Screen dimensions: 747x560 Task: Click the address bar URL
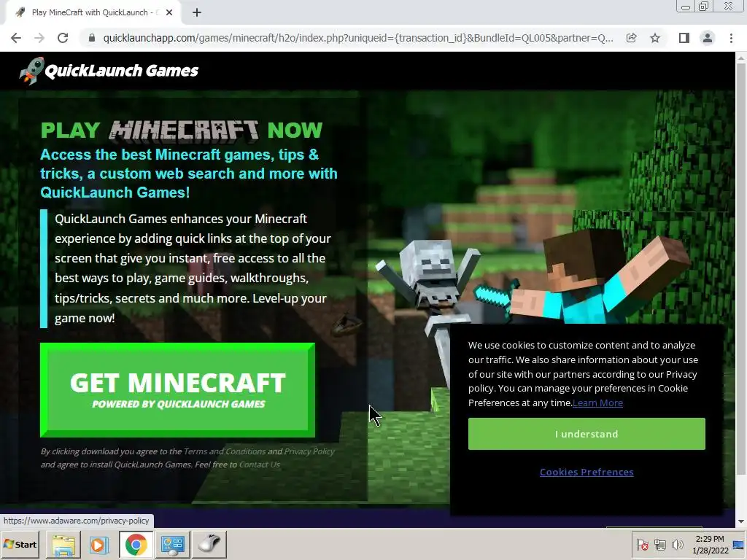[357, 38]
